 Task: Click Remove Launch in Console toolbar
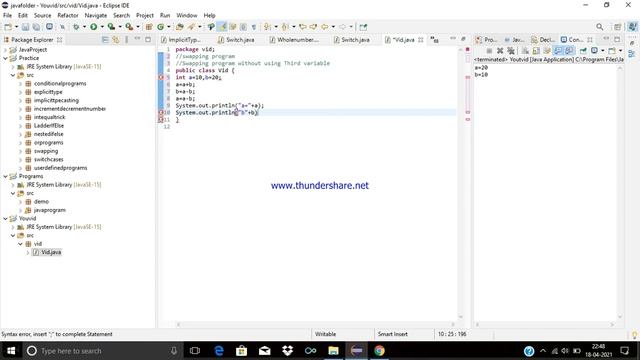[x=500, y=51]
